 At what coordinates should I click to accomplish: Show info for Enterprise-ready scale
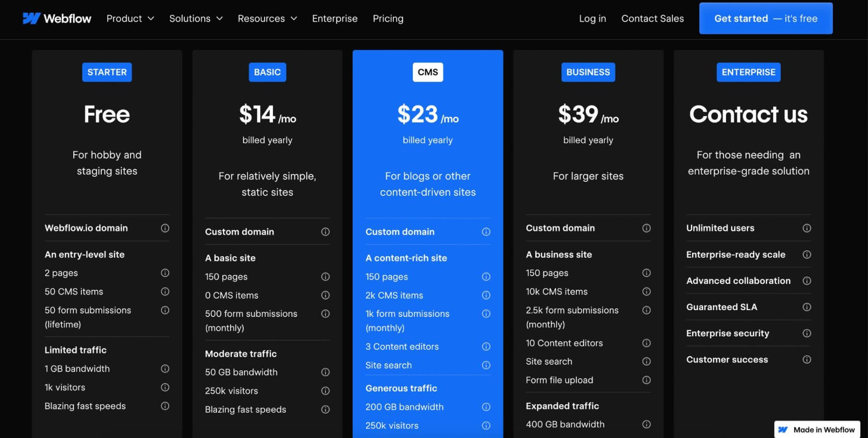(807, 254)
